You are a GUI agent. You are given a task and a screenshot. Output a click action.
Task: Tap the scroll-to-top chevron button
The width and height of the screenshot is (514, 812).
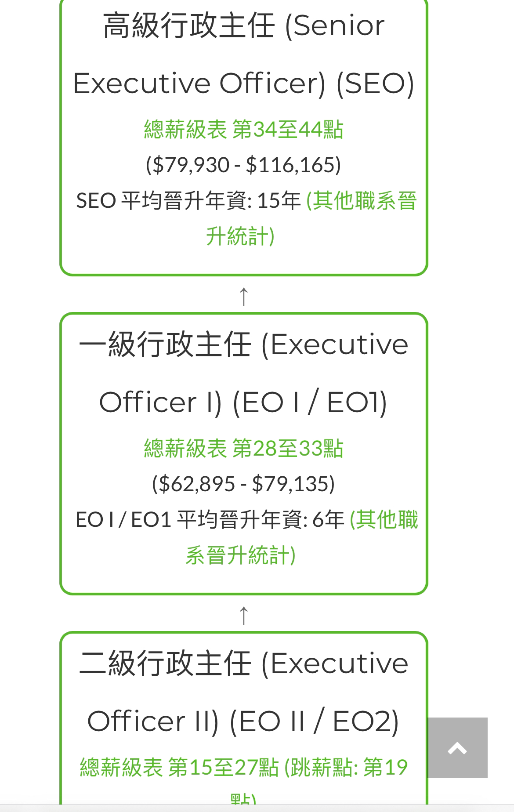[x=457, y=748]
